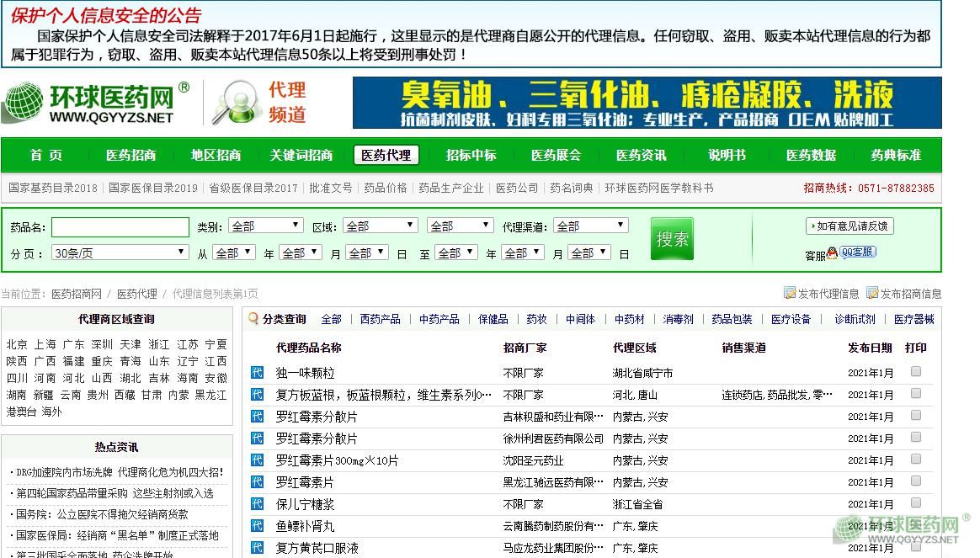Screen dimensions: 980x558
Task: Open the ozone oil advertisement banner
Action: 647,103
